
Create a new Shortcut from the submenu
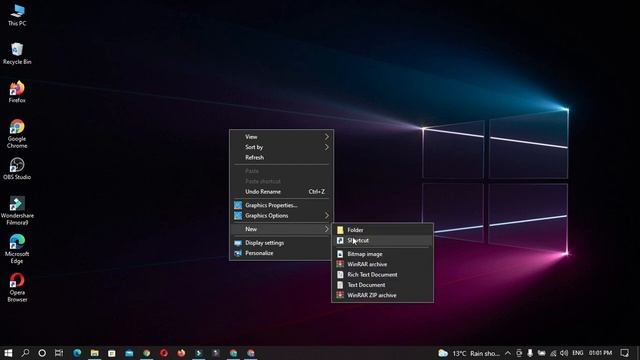pyautogui.click(x=382, y=240)
